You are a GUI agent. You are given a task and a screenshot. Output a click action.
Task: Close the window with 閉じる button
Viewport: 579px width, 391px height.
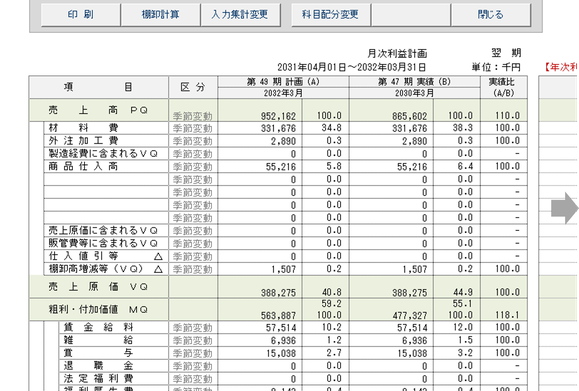coord(491,15)
